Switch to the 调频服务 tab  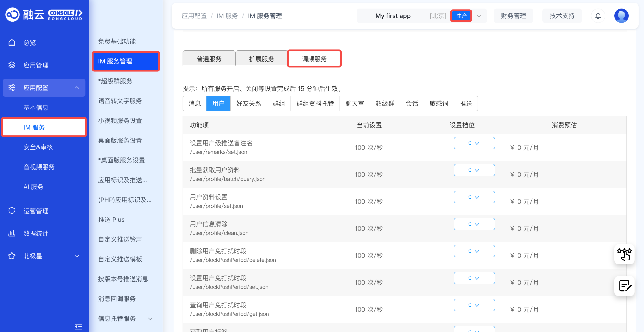pos(314,58)
